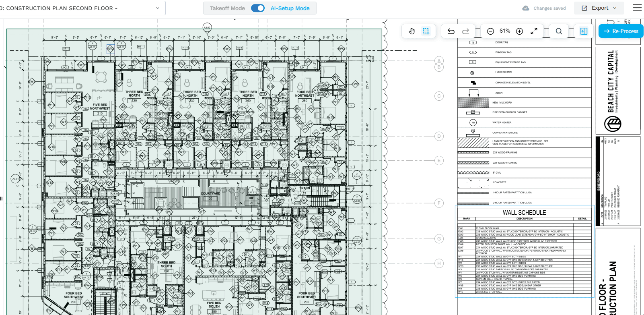Viewport: 644px width, 315px height.
Task: Select the hand pan tool
Action: (x=412, y=31)
